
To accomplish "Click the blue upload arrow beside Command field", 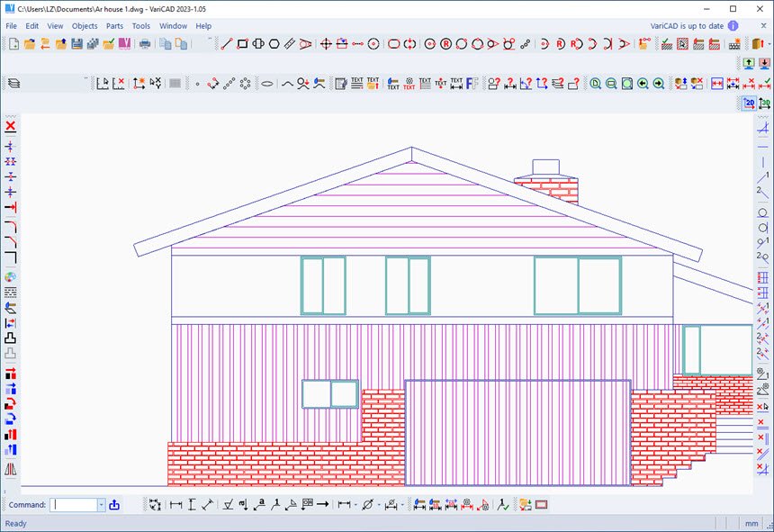I will coord(114,504).
